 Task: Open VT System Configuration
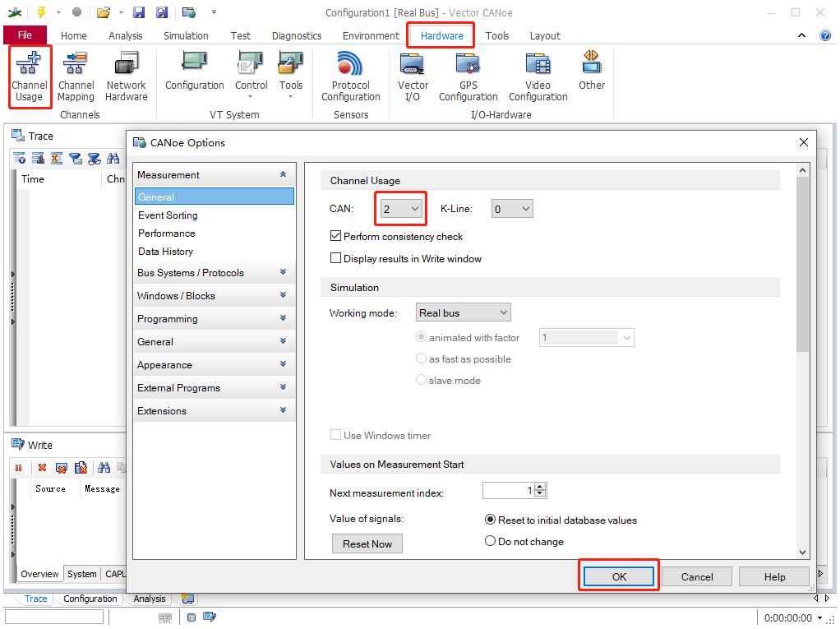(194, 72)
